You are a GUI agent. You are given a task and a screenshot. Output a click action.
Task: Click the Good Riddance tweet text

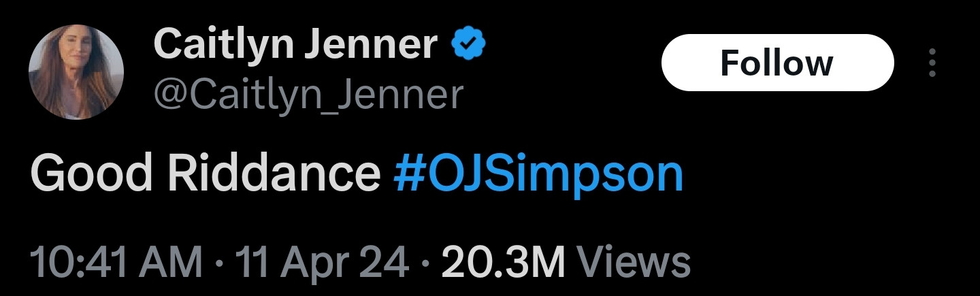coord(204,174)
